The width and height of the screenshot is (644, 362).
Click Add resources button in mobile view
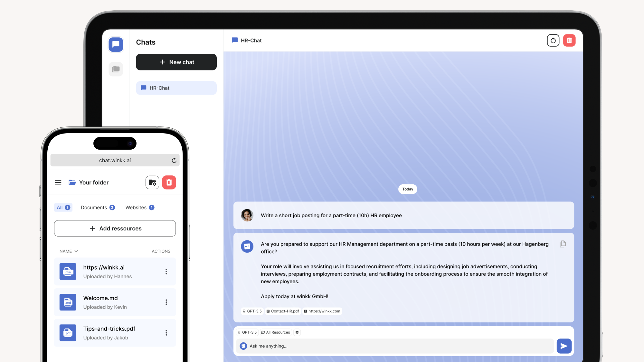pos(115,228)
